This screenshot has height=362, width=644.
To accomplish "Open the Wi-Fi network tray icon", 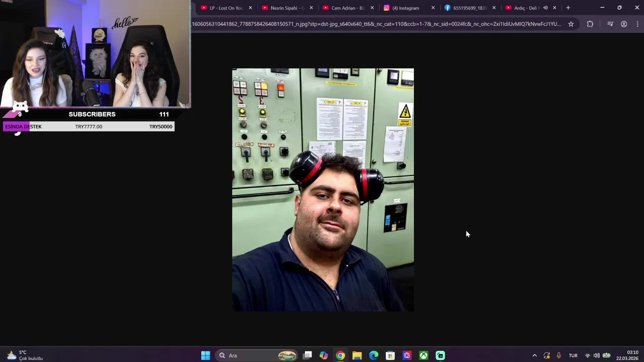I will pos(587,355).
